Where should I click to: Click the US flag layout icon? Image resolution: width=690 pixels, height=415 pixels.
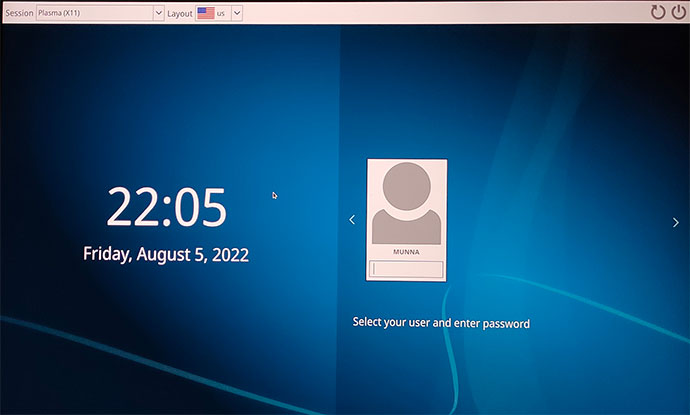click(x=206, y=13)
